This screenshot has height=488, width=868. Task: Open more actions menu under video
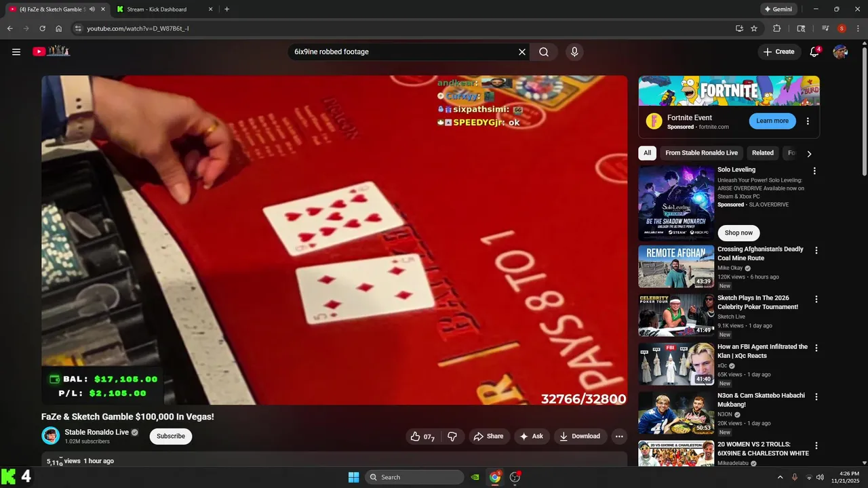click(x=619, y=436)
